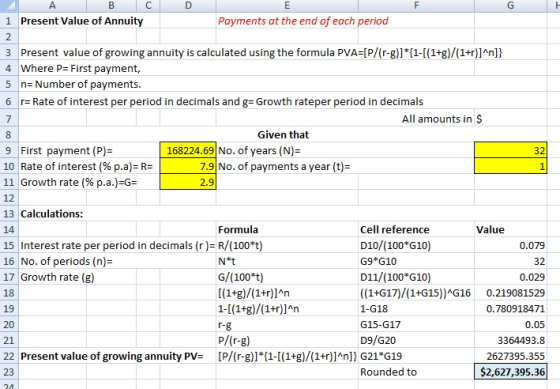Select column A header
Viewport: 560px width, 389px height.
click(52, 5)
